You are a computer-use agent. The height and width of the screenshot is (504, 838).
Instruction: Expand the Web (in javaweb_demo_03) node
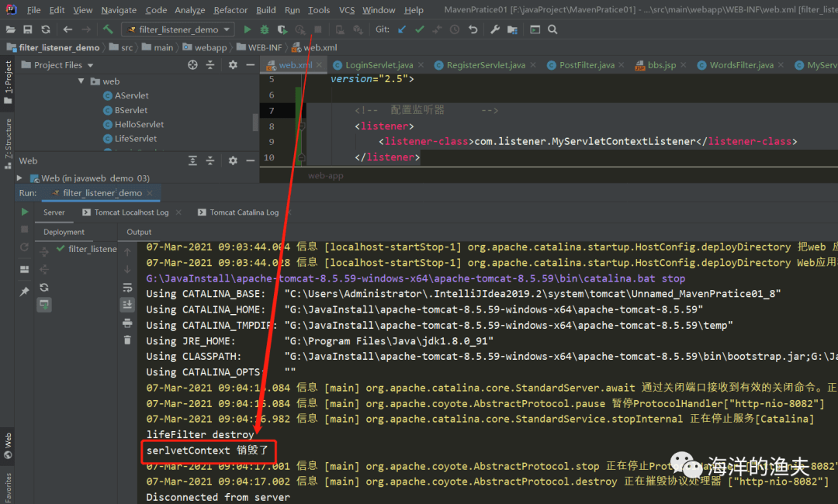pos(19,178)
